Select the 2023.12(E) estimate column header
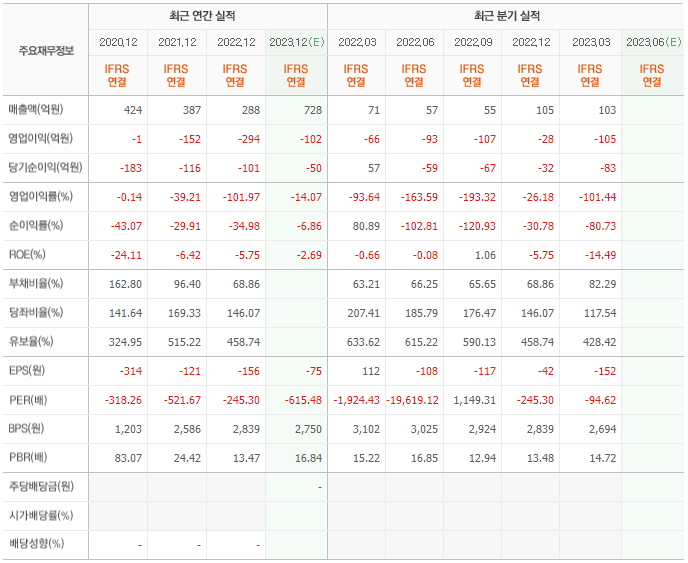 (297, 42)
